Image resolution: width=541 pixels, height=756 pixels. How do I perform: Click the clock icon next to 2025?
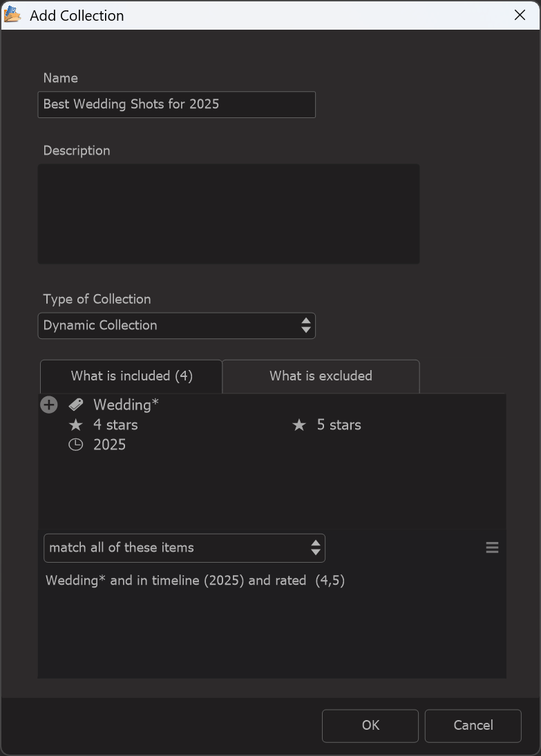tap(76, 445)
